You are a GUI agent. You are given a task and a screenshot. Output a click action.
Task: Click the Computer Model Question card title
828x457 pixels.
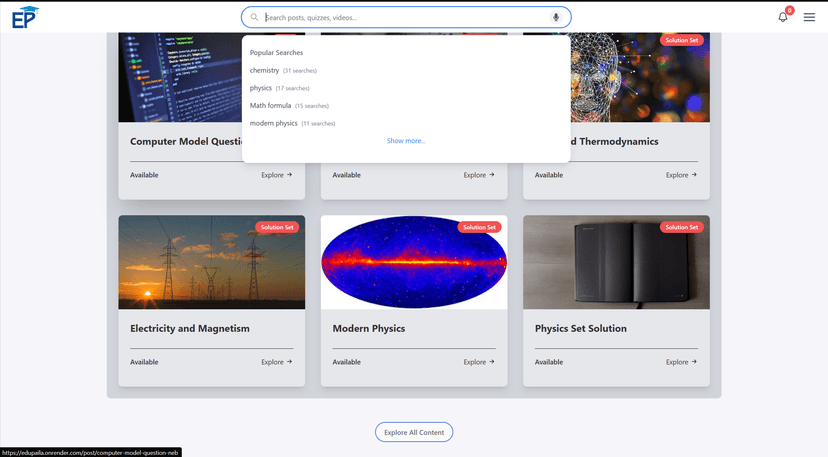tap(186, 142)
